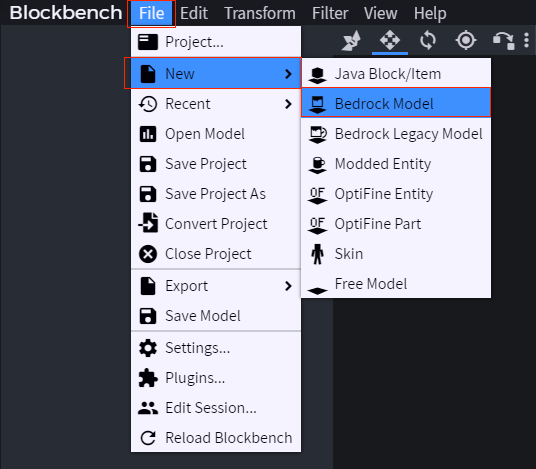Select Save Project As entry
The width and height of the screenshot is (536, 469).
point(216,194)
